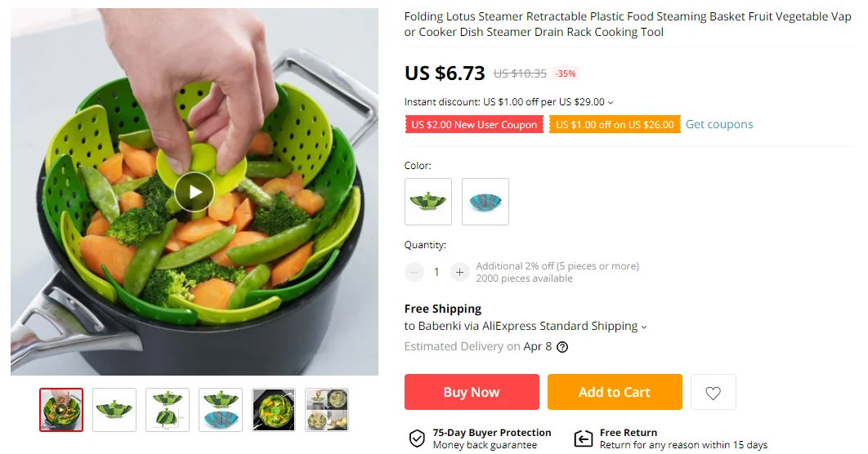Click the Free Return icon

(x=583, y=438)
